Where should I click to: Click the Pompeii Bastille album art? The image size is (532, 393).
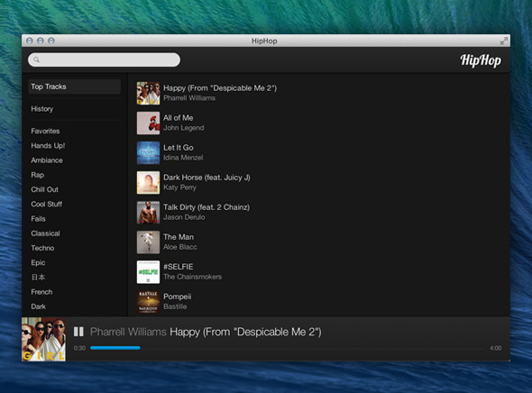pyautogui.click(x=148, y=302)
